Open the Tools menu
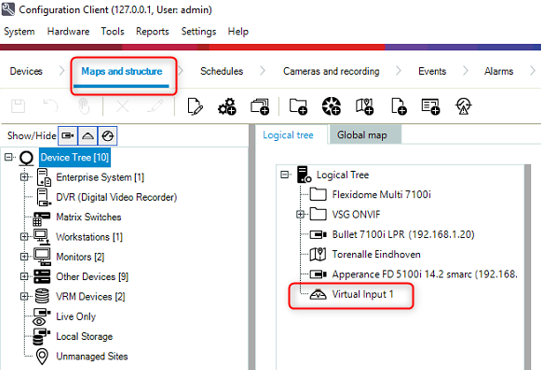The height and width of the screenshot is (370, 541). pos(112,32)
